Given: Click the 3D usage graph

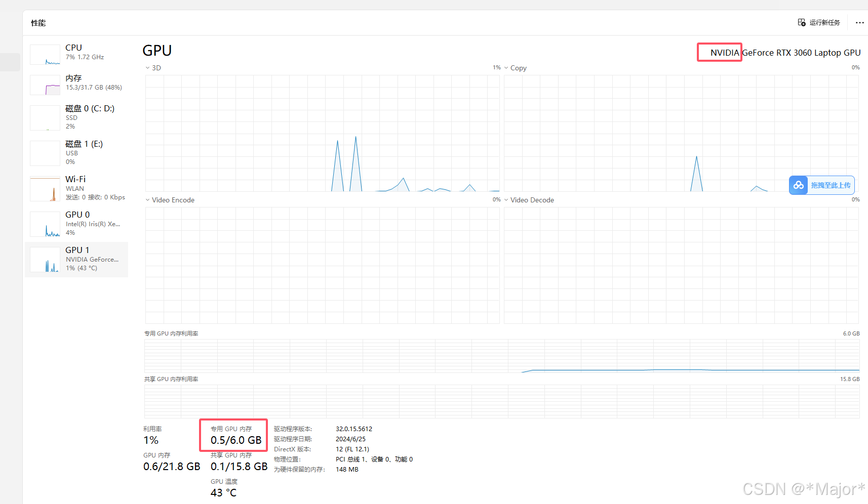Looking at the screenshot, I should tap(323, 133).
